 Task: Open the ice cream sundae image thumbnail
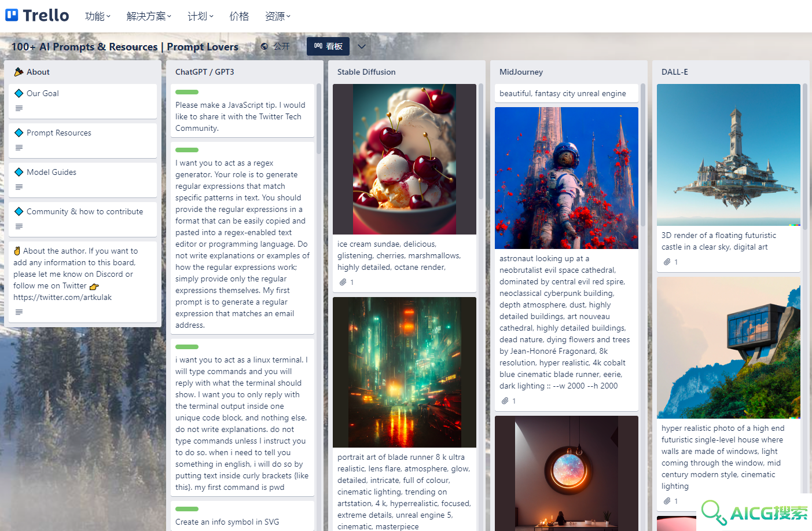405,159
